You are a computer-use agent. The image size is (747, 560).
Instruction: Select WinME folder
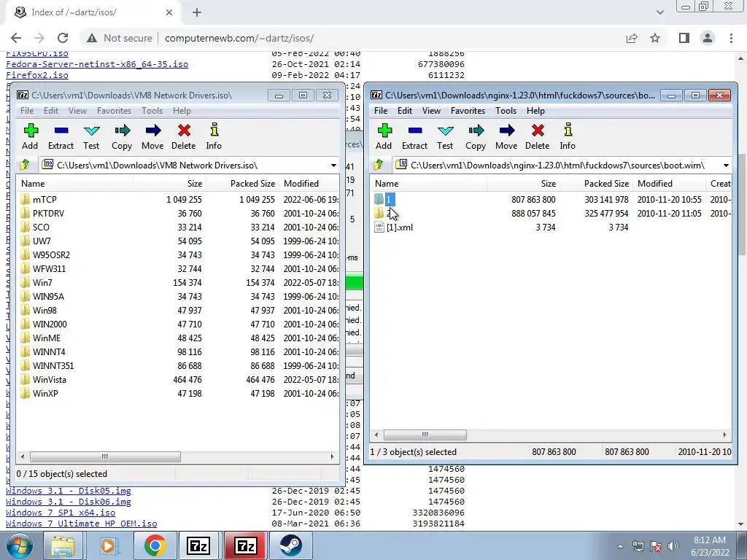pyautogui.click(x=46, y=338)
